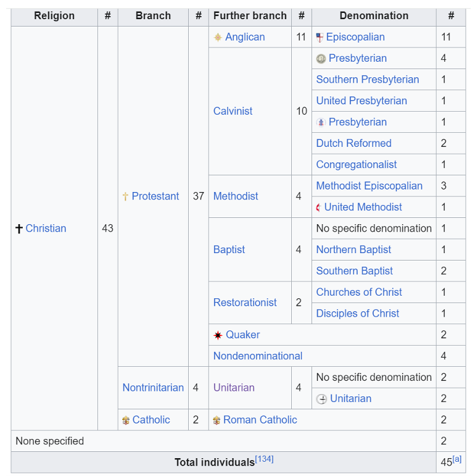Open the Nontrinitarian branch link
475x476 pixels.
tap(153, 388)
